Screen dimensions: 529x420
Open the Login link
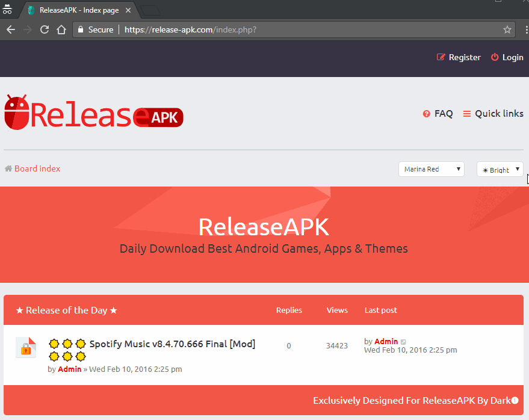(513, 57)
